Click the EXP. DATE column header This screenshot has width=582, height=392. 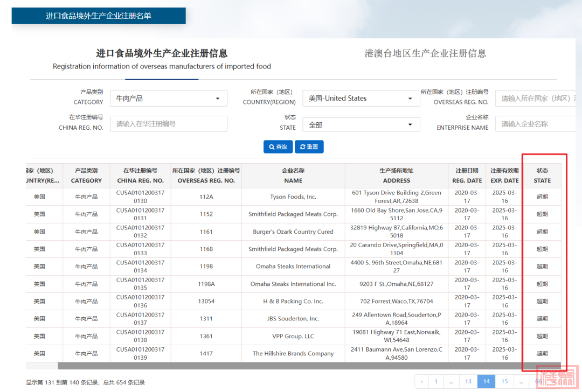tap(504, 176)
